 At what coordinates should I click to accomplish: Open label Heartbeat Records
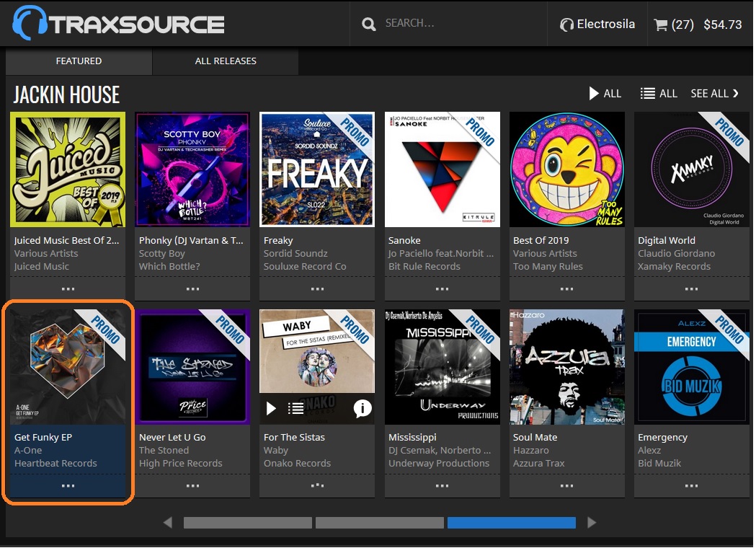tap(55, 463)
